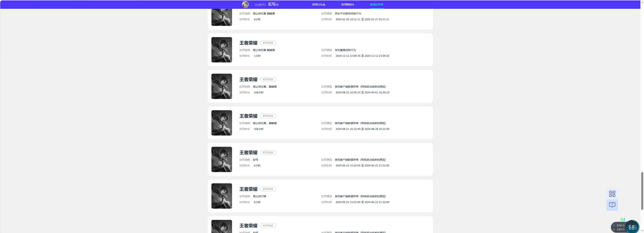Click the time range starting 2024-12-12 22:09:35

[x=362, y=56]
